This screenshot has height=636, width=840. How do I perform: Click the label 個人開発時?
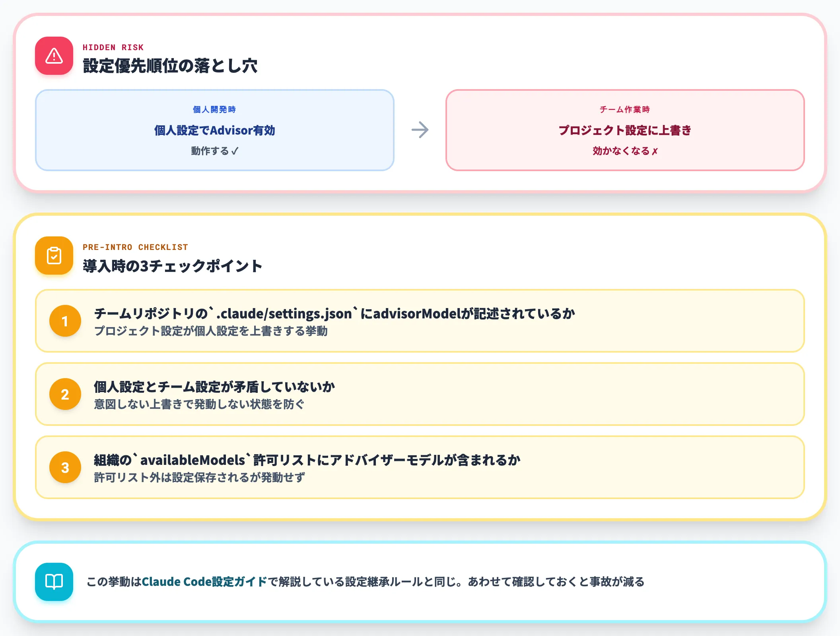coord(214,109)
